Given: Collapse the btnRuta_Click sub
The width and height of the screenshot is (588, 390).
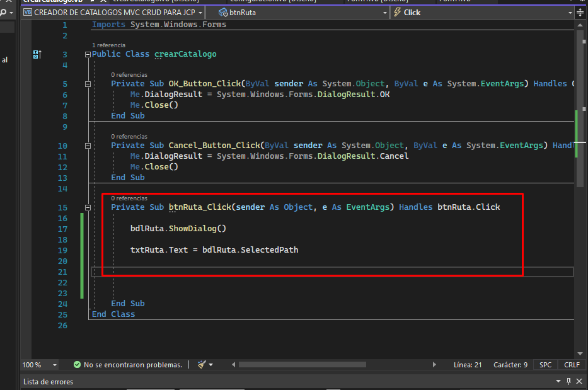Looking at the screenshot, I should click(88, 207).
